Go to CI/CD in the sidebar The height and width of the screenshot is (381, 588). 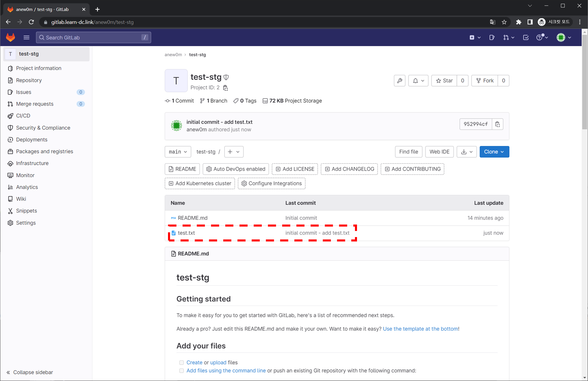click(23, 116)
